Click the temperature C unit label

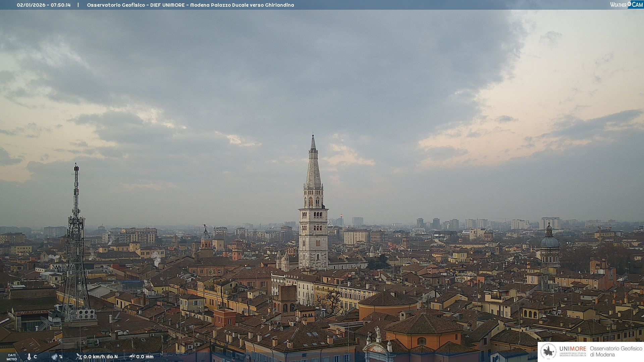35,357
